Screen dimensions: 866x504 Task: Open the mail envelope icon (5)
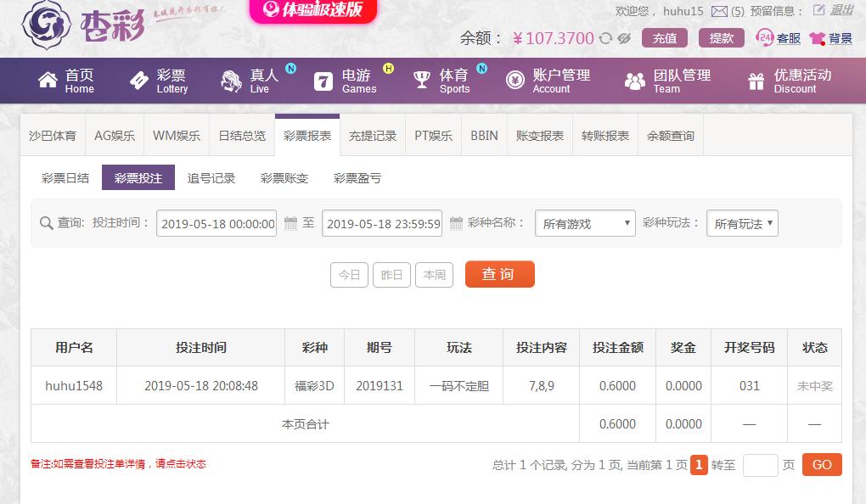point(719,11)
